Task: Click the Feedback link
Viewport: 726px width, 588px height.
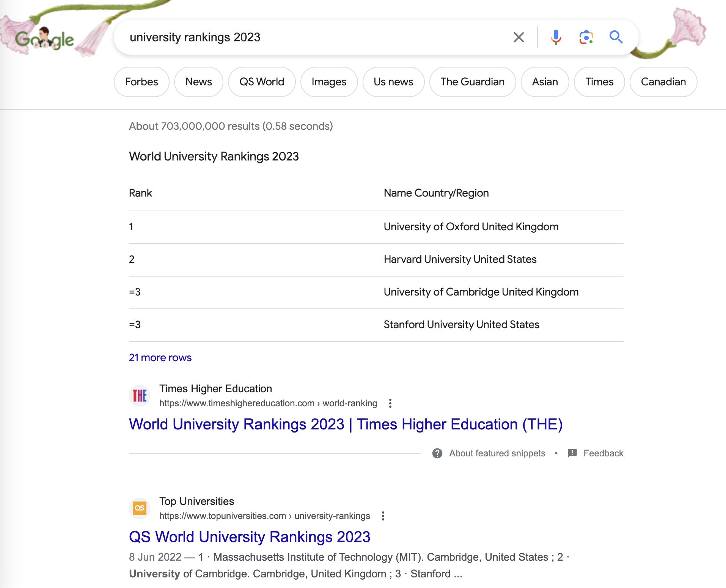Action: (603, 453)
